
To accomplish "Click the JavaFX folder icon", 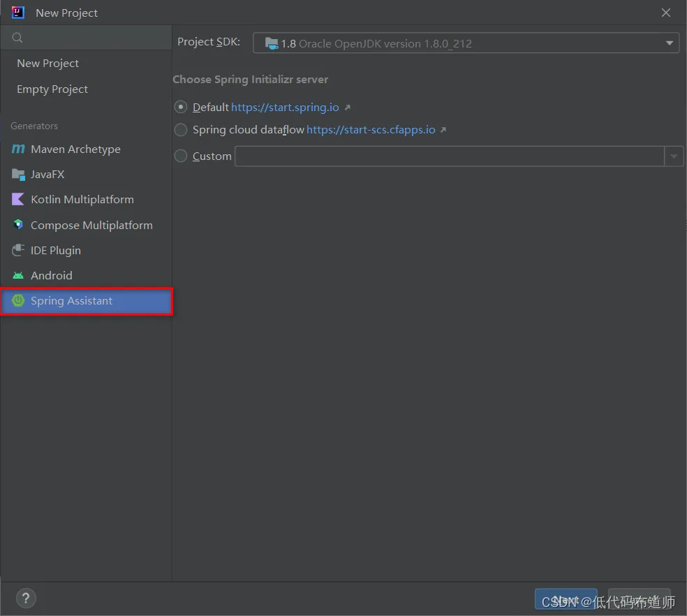I will (x=18, y=175).
